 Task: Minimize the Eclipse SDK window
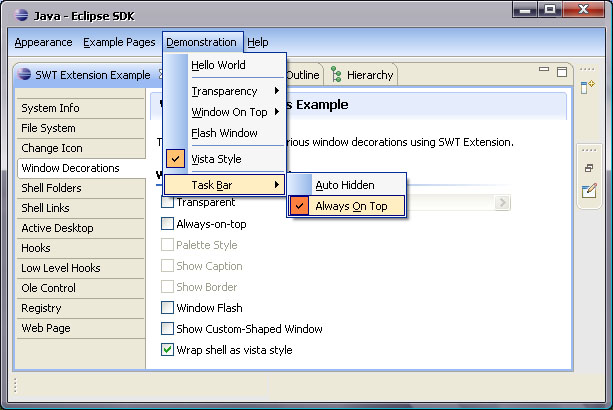pos(525,9)
